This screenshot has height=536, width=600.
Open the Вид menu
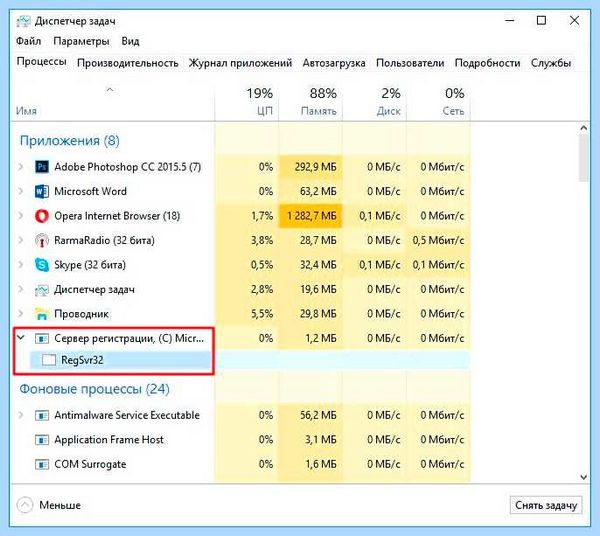click(x=130, y=41)
